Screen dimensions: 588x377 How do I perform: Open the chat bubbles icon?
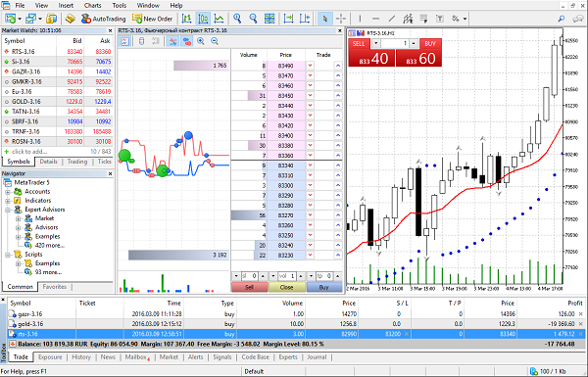pyautogui.click(x=578, y=19)
